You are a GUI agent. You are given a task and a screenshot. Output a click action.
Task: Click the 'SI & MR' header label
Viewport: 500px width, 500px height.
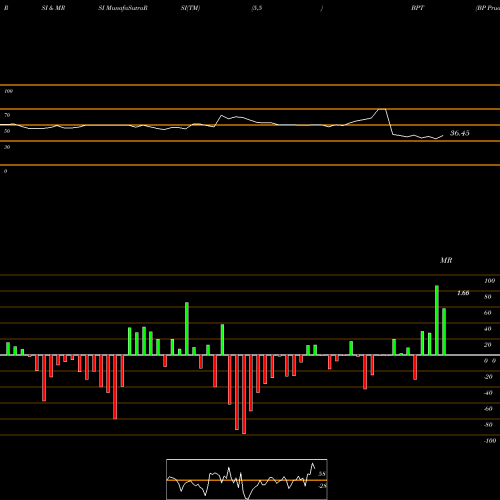click(53, 8)
